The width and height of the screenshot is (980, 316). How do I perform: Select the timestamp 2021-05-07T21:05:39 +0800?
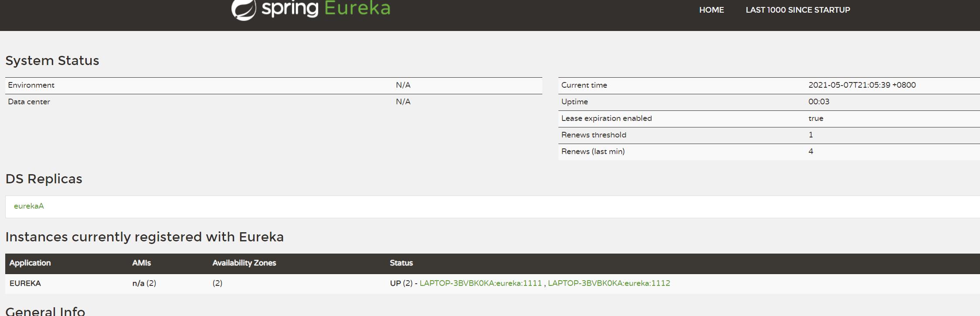pos(862,85)
